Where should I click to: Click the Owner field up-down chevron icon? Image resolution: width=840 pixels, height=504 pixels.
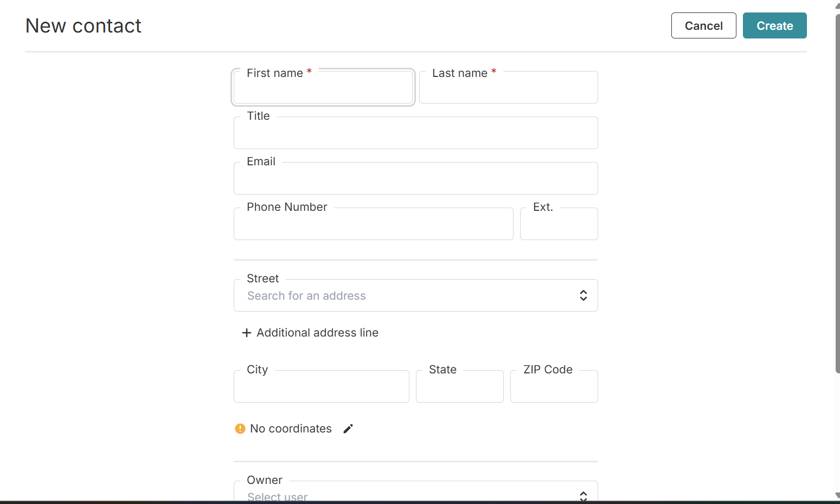(583, 496)
